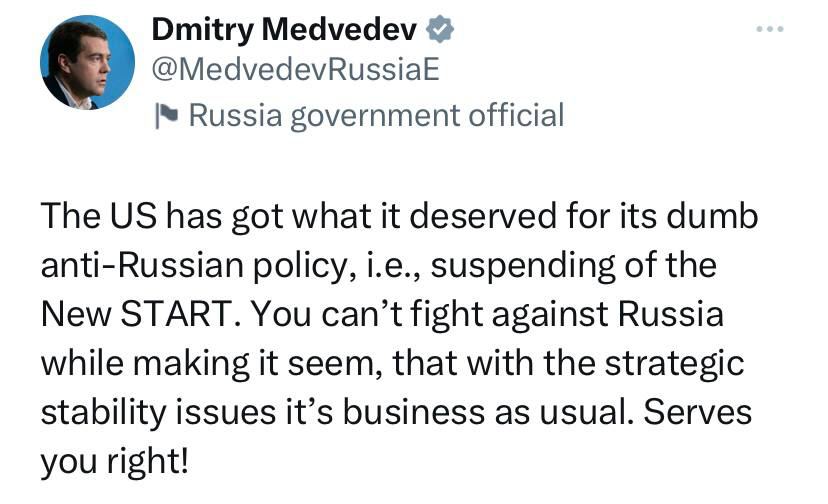Click the word "against" in the tweet

coord(549,315)
